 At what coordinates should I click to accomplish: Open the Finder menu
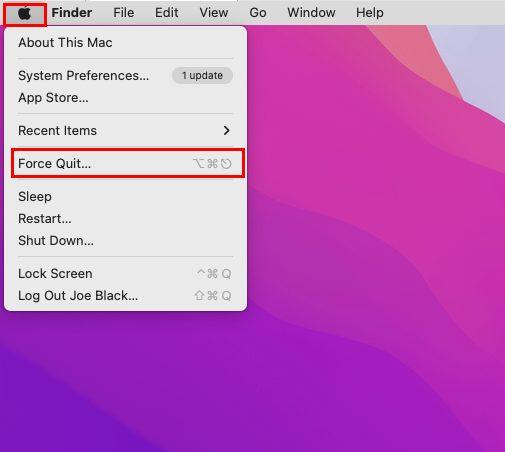coord(72,13)
